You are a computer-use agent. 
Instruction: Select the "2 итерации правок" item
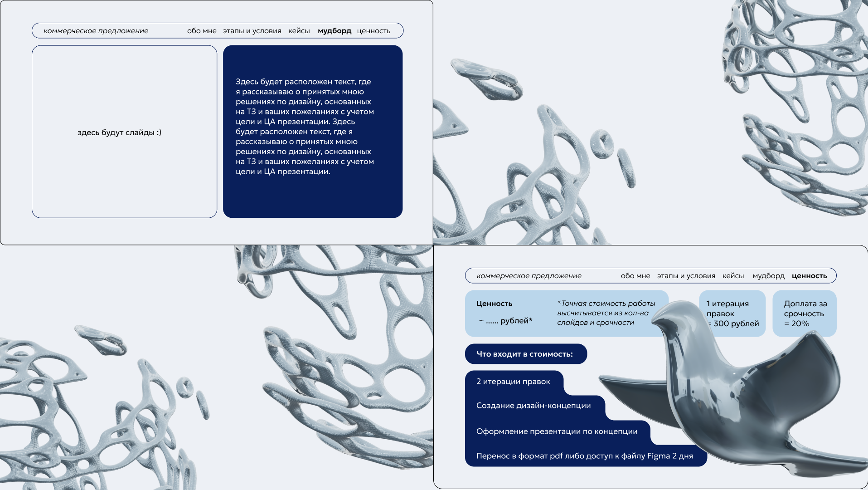point(513,382)
